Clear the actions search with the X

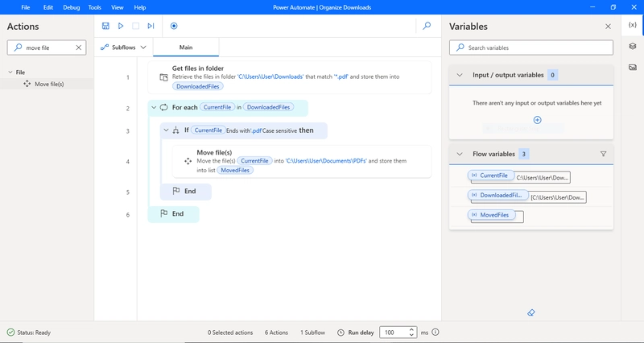tap(78, 48)
